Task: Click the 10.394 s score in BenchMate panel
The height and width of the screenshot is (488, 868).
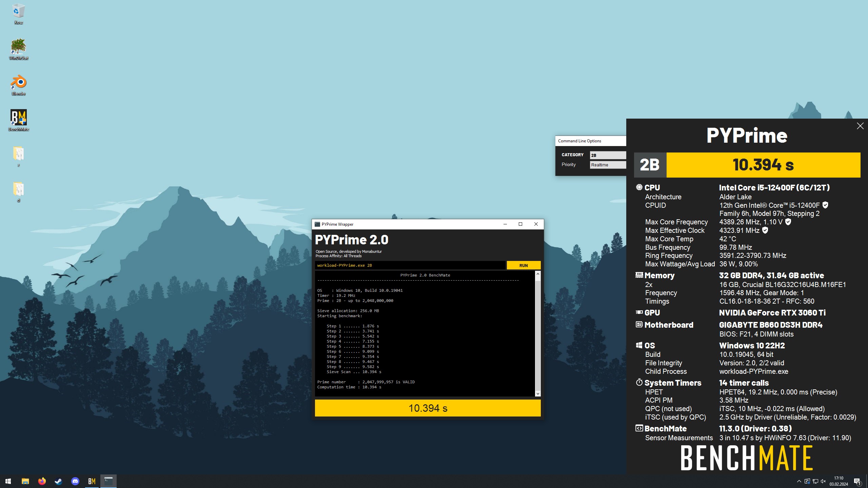Action: [763, 165]
